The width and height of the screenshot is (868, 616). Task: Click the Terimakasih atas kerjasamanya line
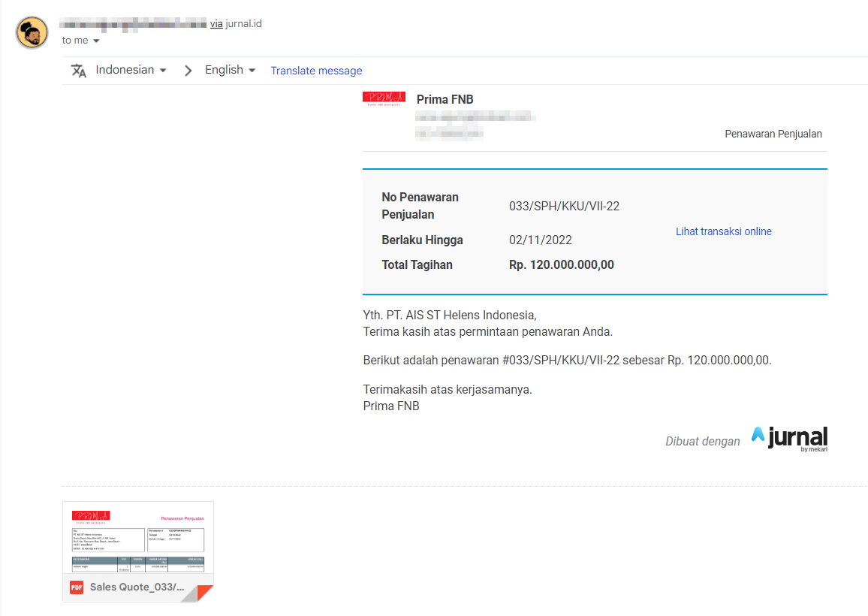[x=448, y=389]
